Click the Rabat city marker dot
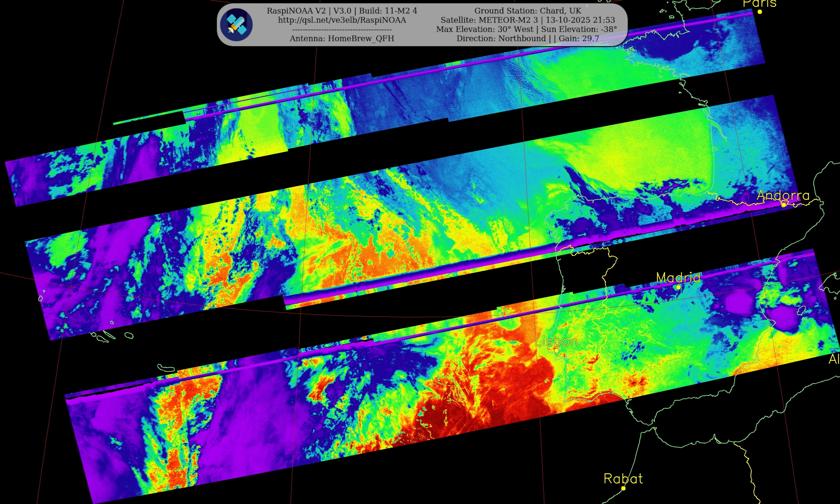Image resolution: width=840 pixels, height=504 pixels. coord(623,488)
